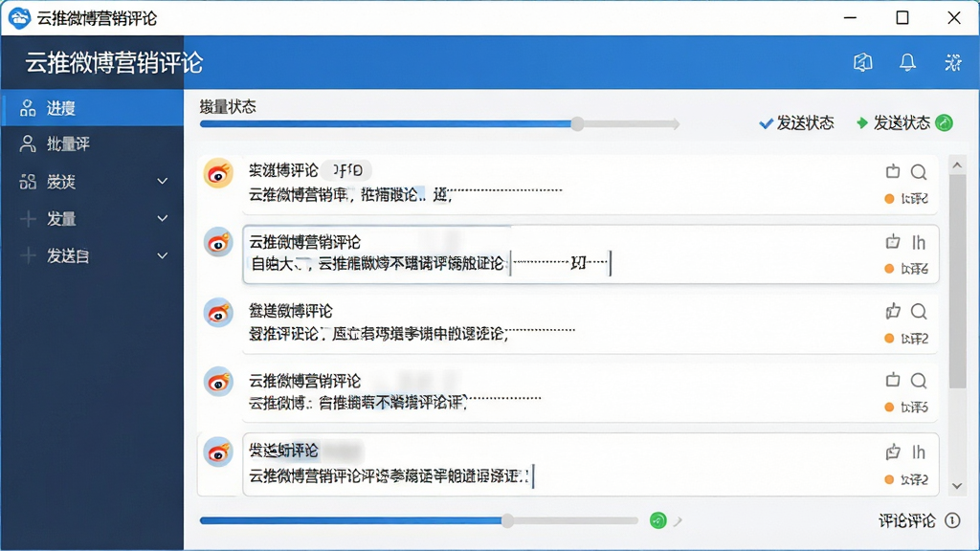This screenshot has height=551, width=980.
Task: Search icon on fourth comment row
Action: [x=918, y=381]
